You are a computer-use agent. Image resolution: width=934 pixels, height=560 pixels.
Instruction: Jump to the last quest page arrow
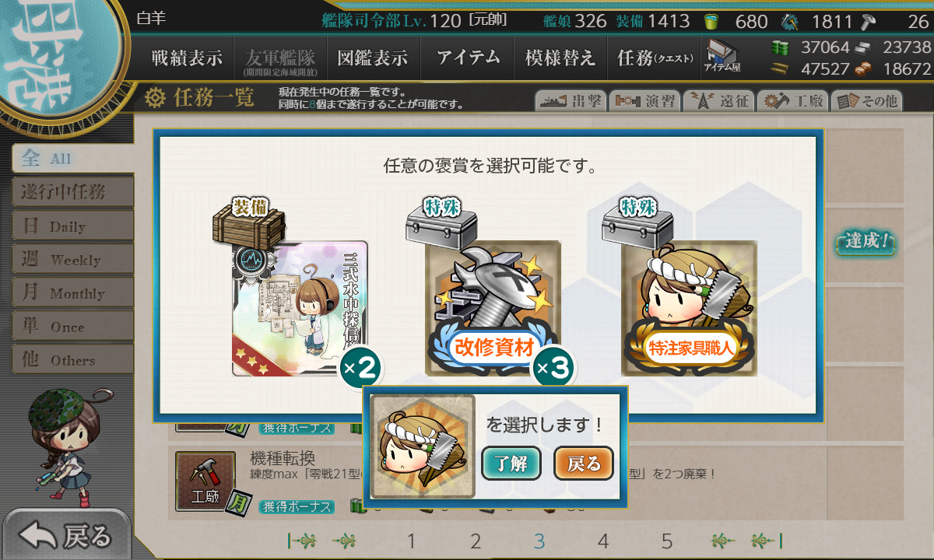click(766, 541)
